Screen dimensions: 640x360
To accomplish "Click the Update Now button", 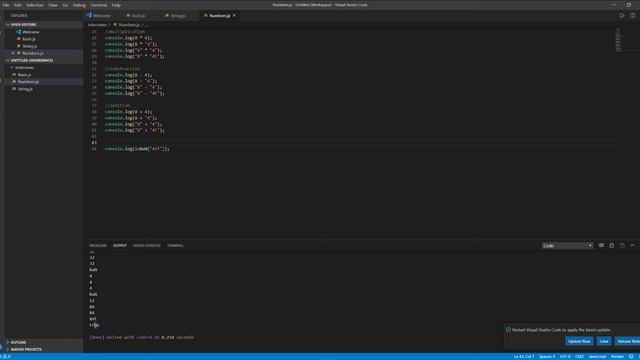I will point(579,341).
